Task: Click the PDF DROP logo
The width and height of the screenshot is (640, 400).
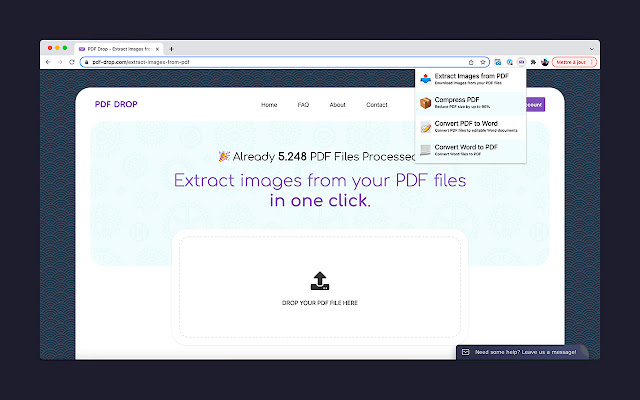Action: [116, 104]
